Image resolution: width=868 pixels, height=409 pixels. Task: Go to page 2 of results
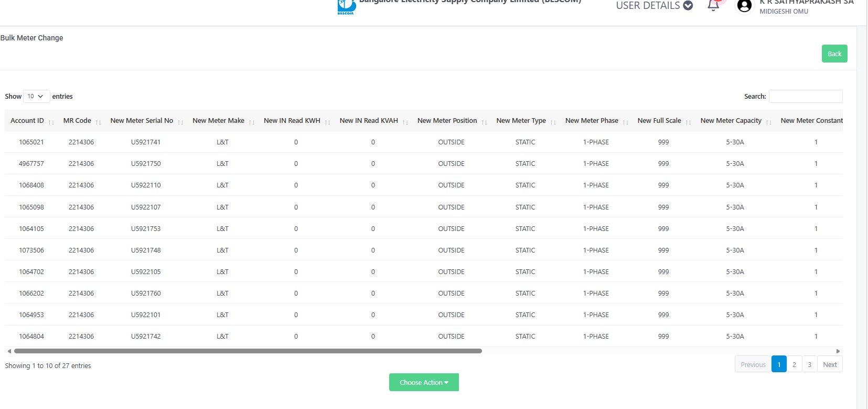[x=794, y=364]
